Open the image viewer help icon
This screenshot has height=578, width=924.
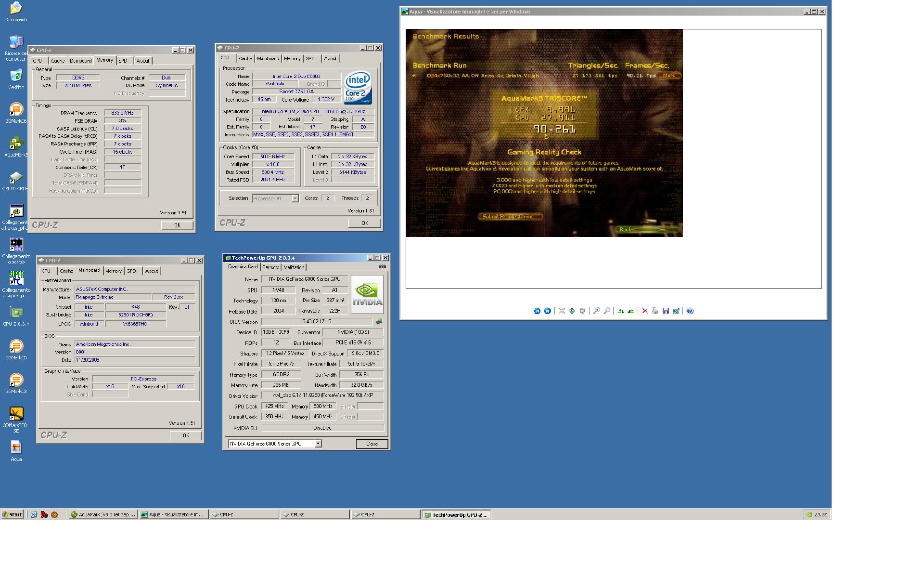(x=690, y=311)
